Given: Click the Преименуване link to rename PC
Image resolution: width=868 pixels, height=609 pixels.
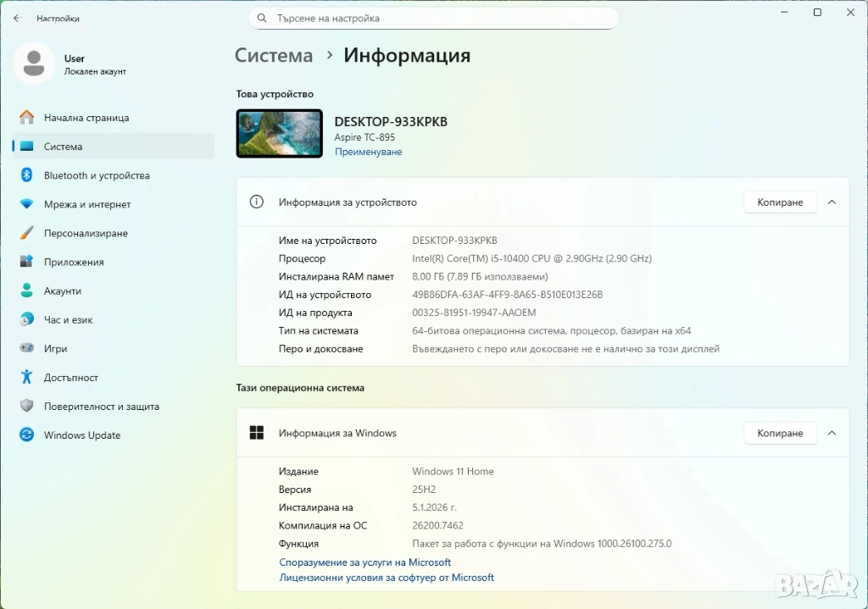Looking at the screenshot, I should tap(368, 152).
